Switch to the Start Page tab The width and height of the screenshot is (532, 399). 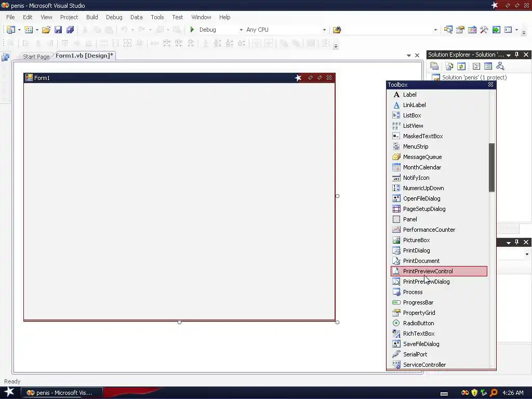[x=36, y=57]
